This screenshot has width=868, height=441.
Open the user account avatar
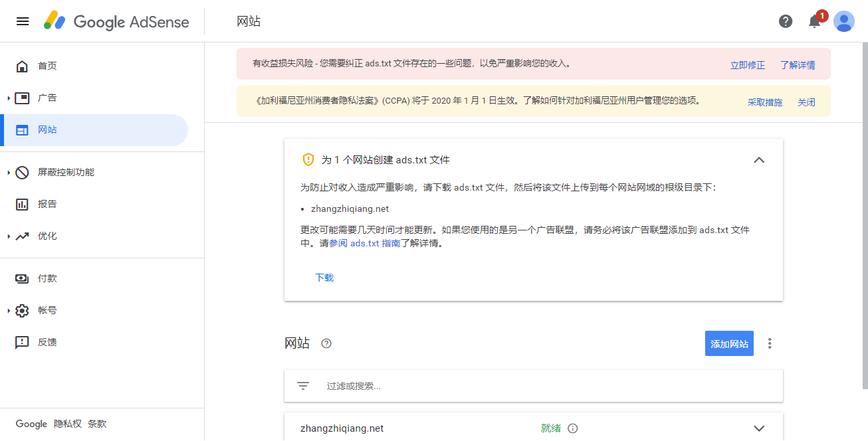(x=843, y=21)
